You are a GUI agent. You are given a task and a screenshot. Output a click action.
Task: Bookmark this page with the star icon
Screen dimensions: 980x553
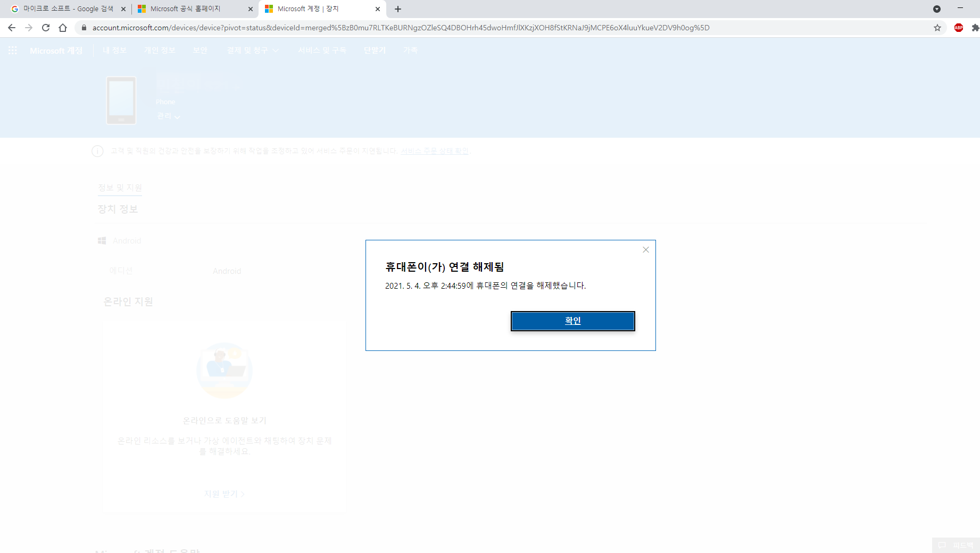[937, 28]
